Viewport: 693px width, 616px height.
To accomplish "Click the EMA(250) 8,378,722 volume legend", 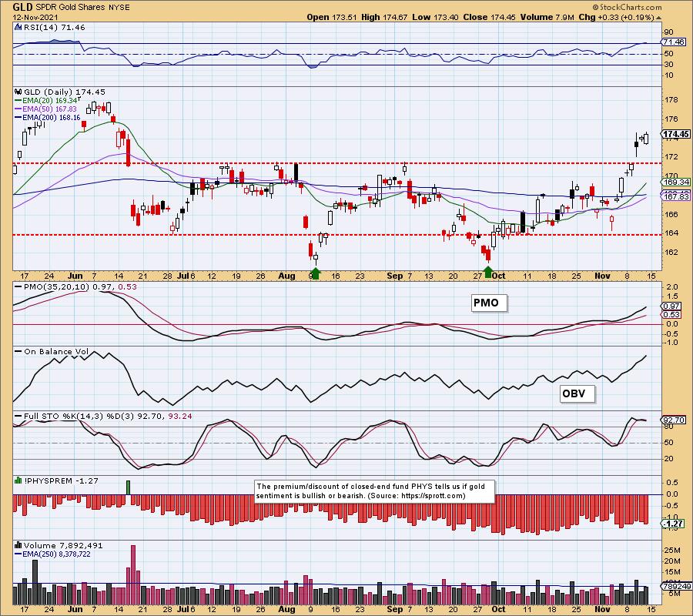I will point(52,554).
